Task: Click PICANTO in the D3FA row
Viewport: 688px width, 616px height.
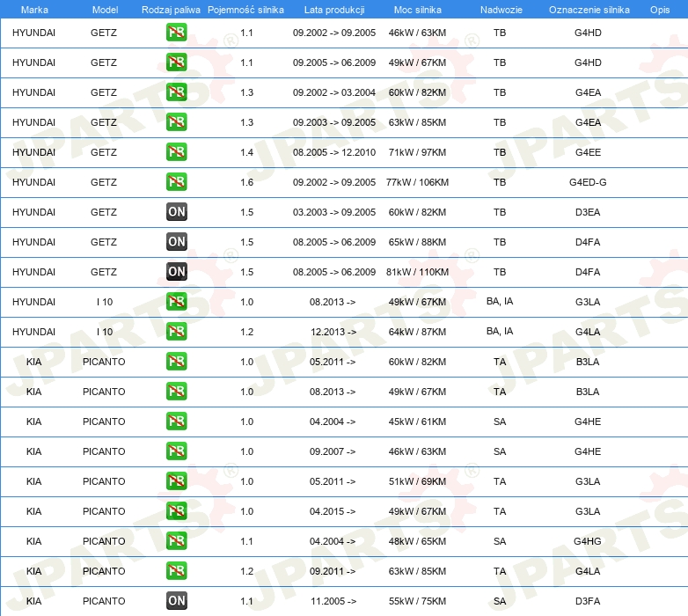Action: pyautogui.click(x=104, y=601)
